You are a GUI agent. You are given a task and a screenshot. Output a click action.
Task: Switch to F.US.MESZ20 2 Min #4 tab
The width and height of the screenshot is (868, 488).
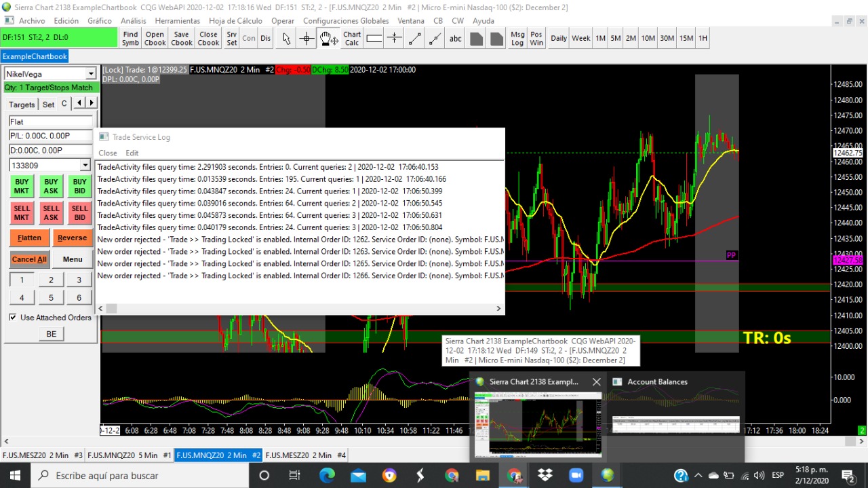point(306,455)
